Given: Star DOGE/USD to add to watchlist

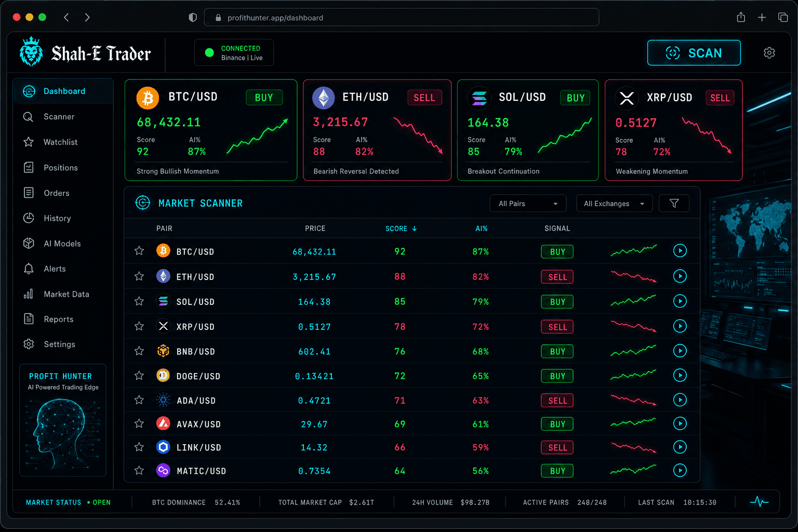Looking at the screenshot, I should (x=139, y=375).
